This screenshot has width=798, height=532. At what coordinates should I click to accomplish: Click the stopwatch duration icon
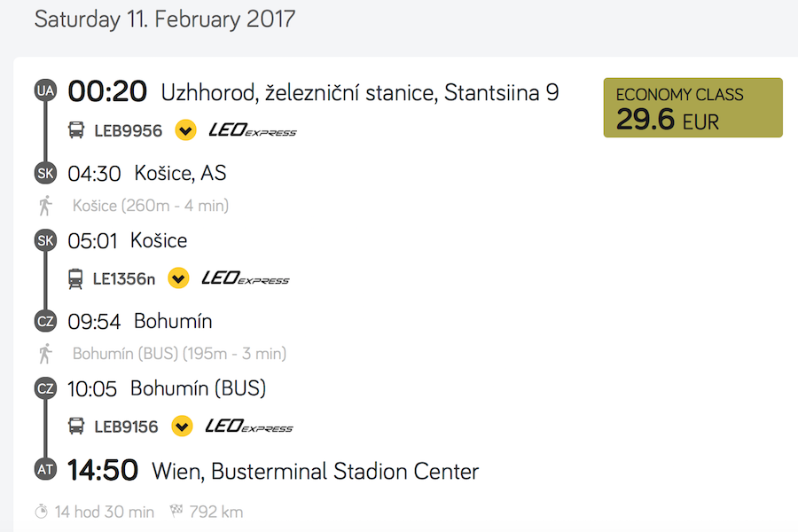click(42, 512)
